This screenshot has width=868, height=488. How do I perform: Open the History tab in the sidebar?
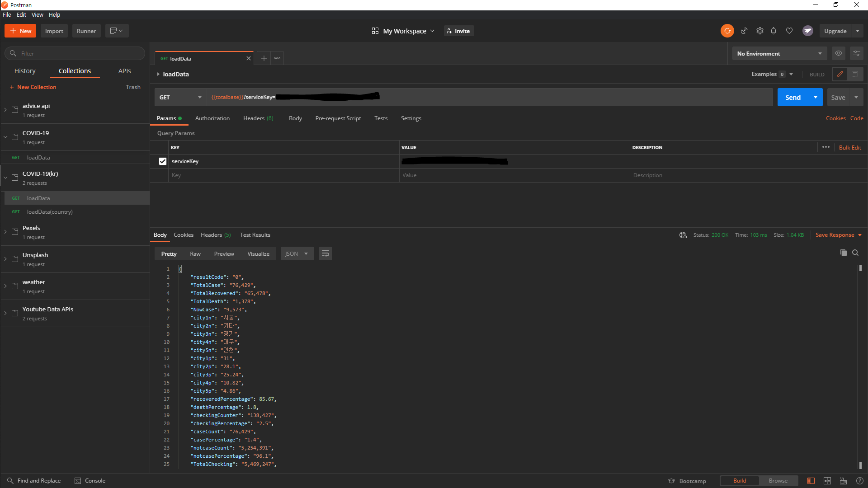[25, 71]
